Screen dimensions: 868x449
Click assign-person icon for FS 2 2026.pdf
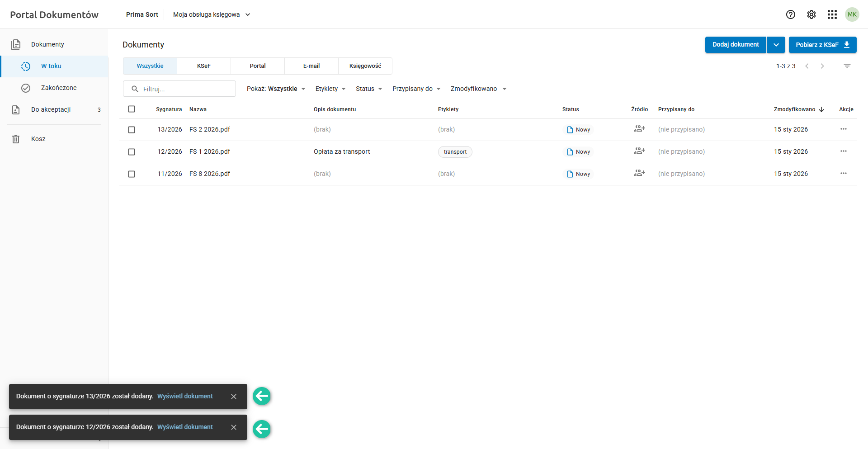coord(639,129)
